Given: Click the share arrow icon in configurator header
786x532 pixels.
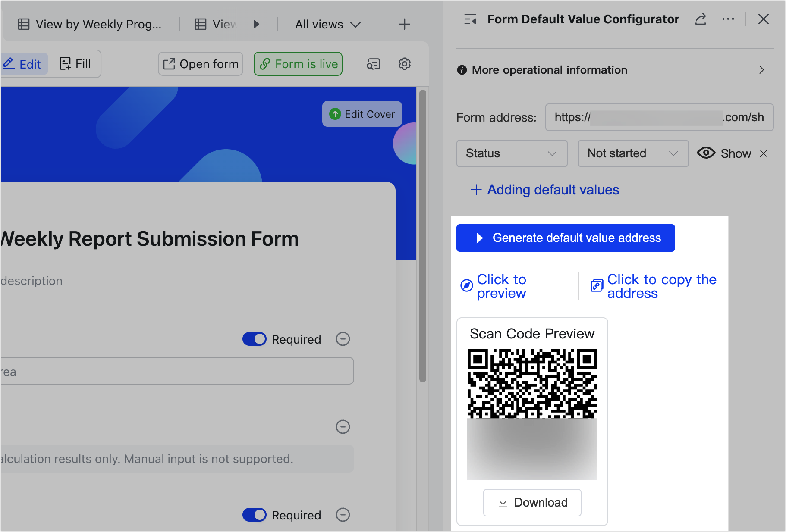Looking at the screenshot, I should pyautogui.click(x=701, y=19).
